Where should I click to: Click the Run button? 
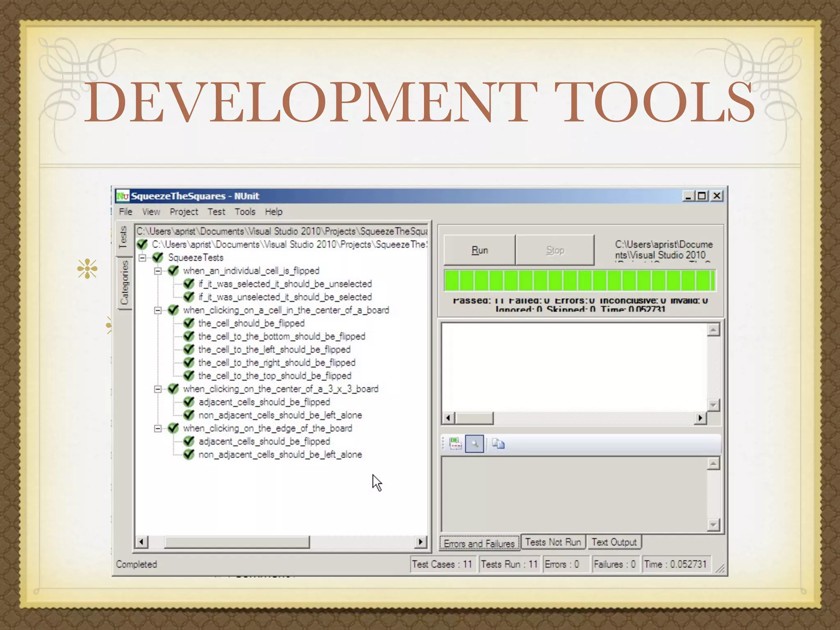coord(479,250)
